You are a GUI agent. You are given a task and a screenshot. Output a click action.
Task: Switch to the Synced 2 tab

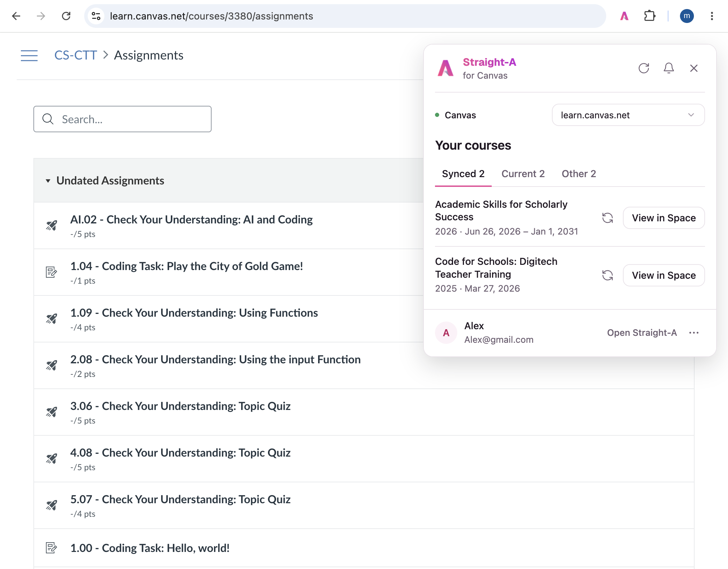[463, 174]
